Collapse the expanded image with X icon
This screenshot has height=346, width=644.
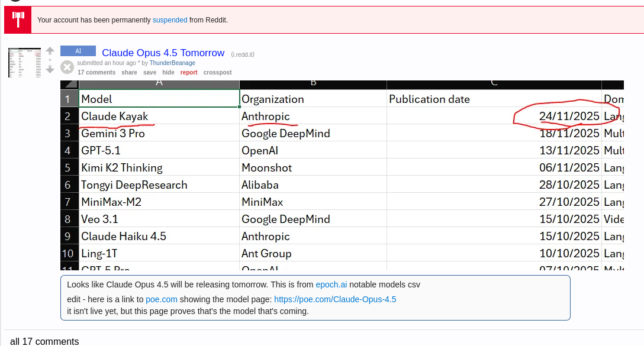click(x=67, y=67)
